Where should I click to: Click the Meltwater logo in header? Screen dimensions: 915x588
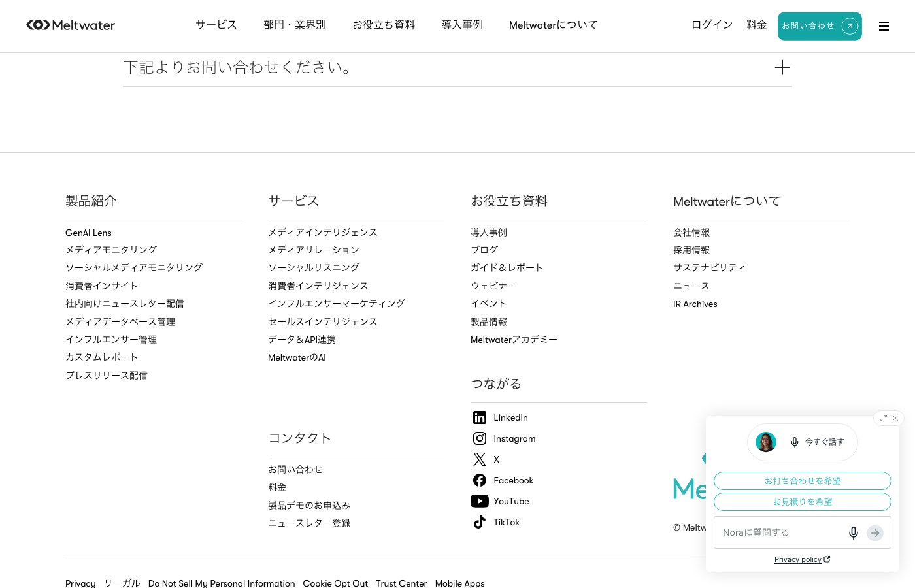(x=71, y=25)
